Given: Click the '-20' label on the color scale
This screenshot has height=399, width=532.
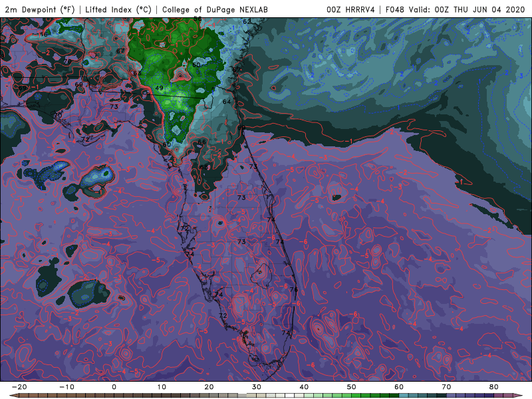Looking at the screenshot, I should (19, 387).
